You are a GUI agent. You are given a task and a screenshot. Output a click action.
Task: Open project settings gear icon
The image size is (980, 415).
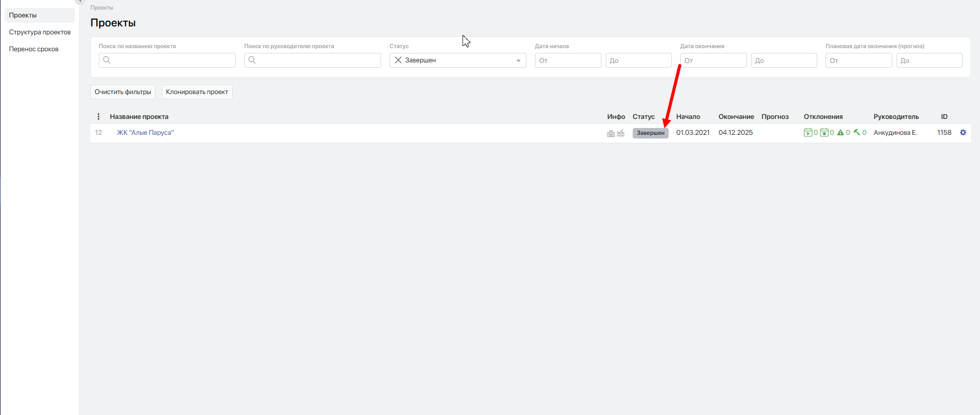pyautogui.click(x=963, y=133)
